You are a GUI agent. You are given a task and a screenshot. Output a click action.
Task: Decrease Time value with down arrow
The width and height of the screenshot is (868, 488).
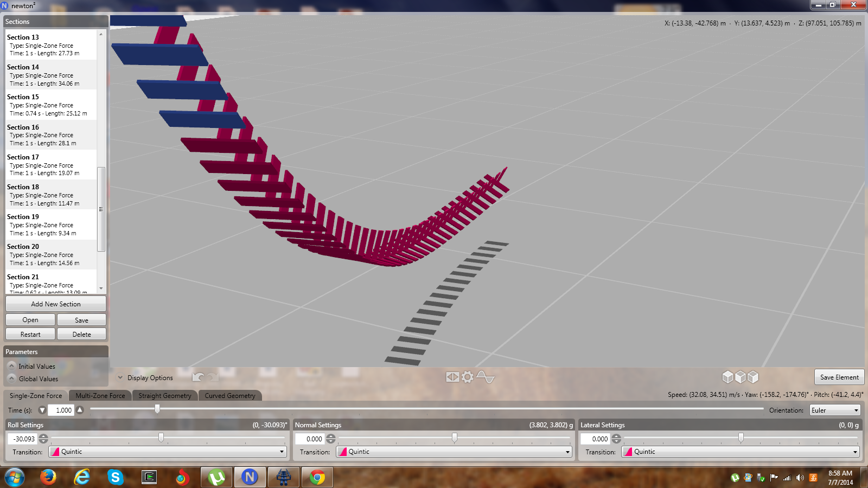pyautogui.click(x=42, y=410)
